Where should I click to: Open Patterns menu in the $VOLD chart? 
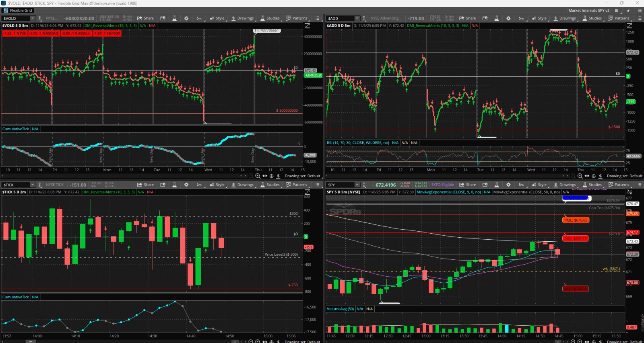pyautogui.click(x=297, y=18)
